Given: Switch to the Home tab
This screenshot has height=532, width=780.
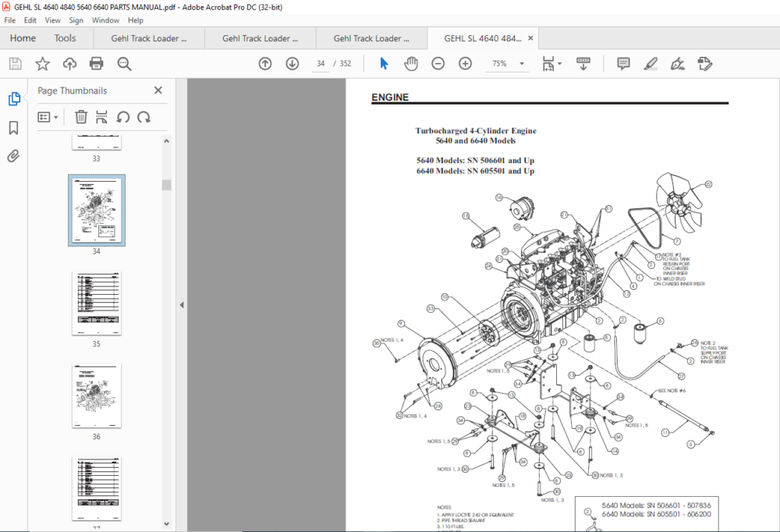Looking at the screenshot, I should coord(23,38).
